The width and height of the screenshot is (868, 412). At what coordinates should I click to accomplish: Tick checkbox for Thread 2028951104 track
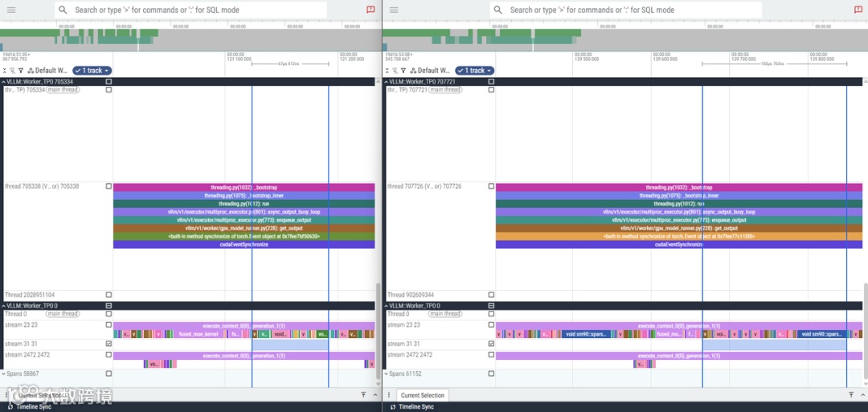[x=109, y=296]
